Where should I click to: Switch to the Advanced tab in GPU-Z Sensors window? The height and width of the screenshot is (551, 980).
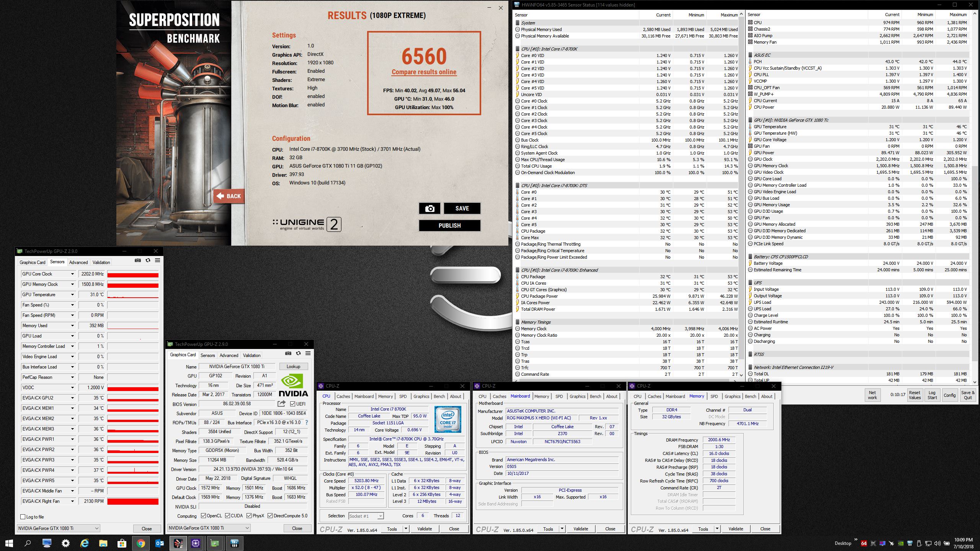78,262
